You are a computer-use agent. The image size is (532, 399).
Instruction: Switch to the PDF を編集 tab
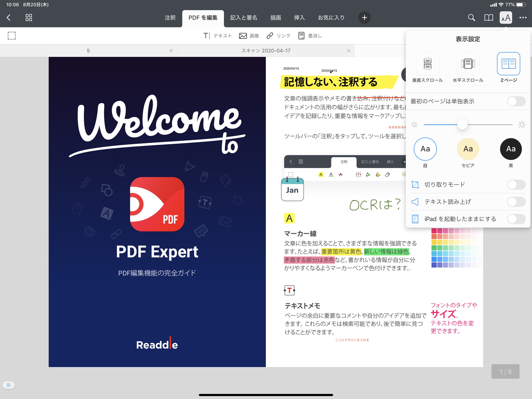203,18
